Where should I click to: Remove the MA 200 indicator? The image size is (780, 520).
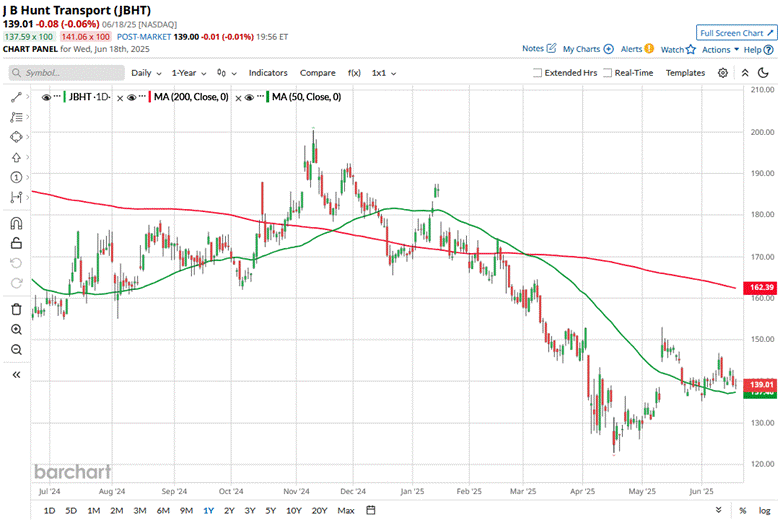click(x=120, y=98)
